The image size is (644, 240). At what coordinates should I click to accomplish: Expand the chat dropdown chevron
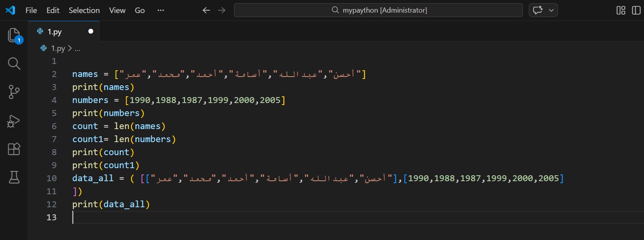point(551,10)
